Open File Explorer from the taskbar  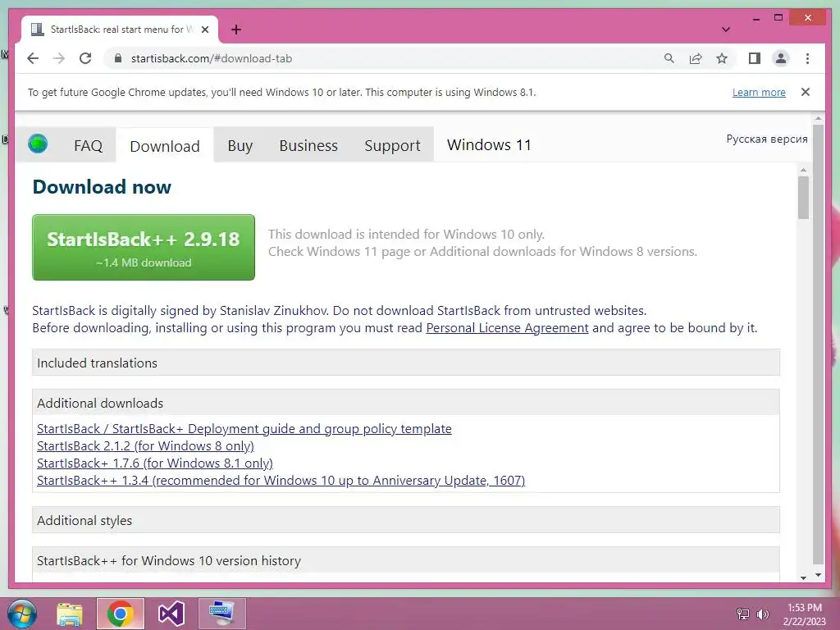(70, 614)
